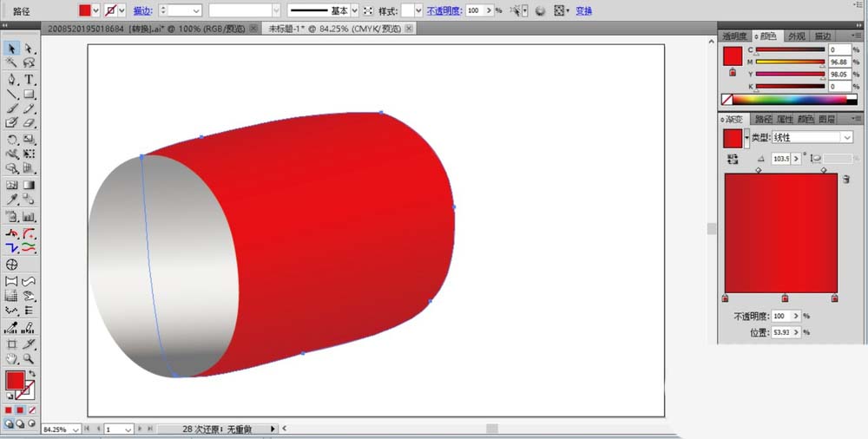Switch to the 图层 panel tab
868x439 pixels.
click(826, 119)
